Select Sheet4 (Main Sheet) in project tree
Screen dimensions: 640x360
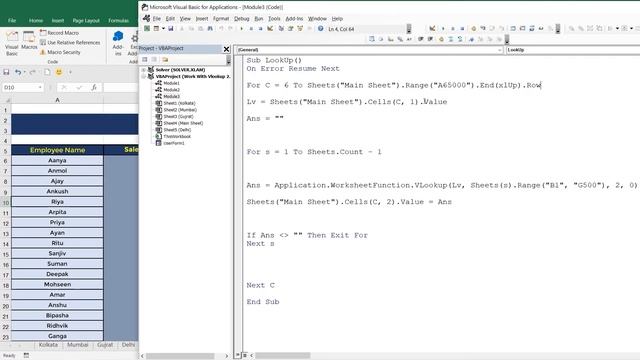click(x=183, y=123)
